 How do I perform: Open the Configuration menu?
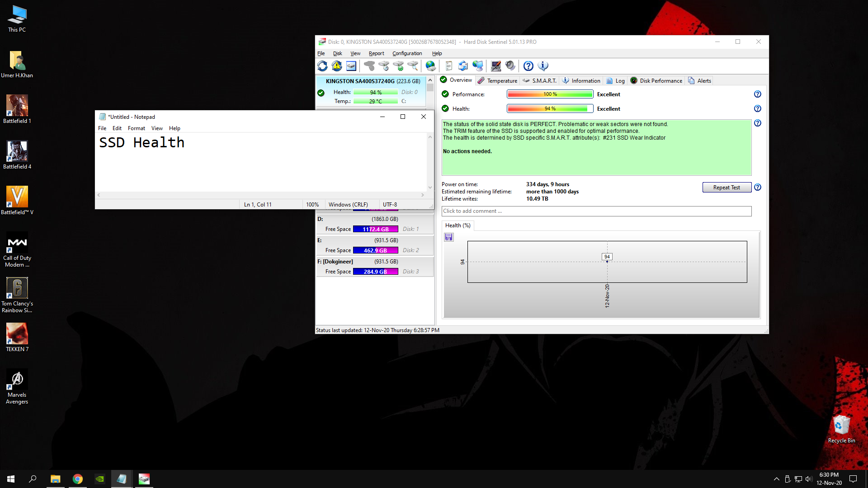(x=407, y=53)
